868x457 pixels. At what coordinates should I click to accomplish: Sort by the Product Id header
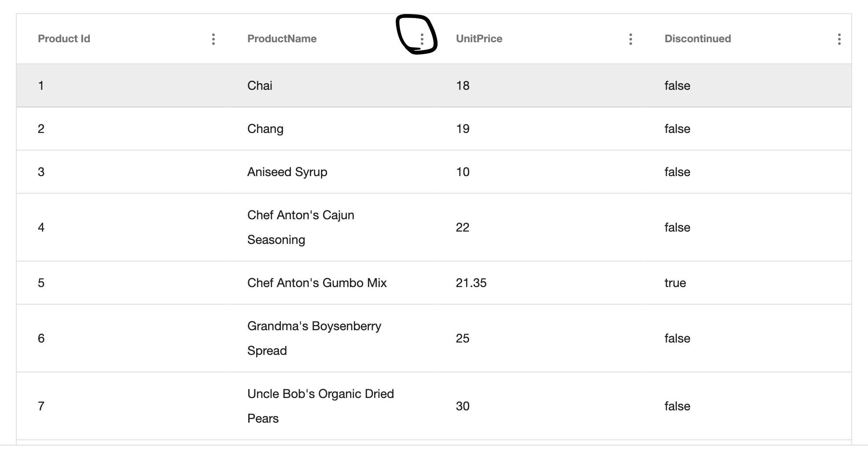(x=64, y=39)
